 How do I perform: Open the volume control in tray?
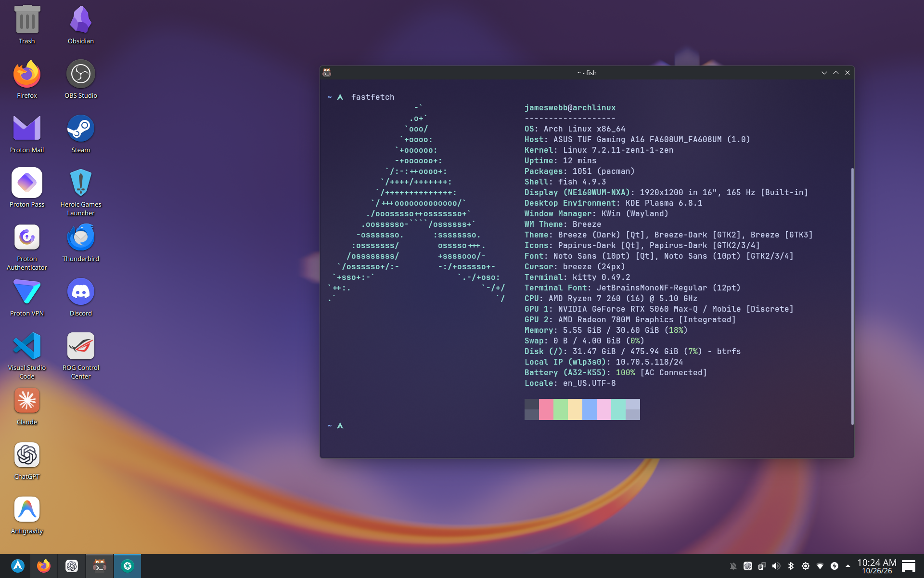click(x=776, y=566)
